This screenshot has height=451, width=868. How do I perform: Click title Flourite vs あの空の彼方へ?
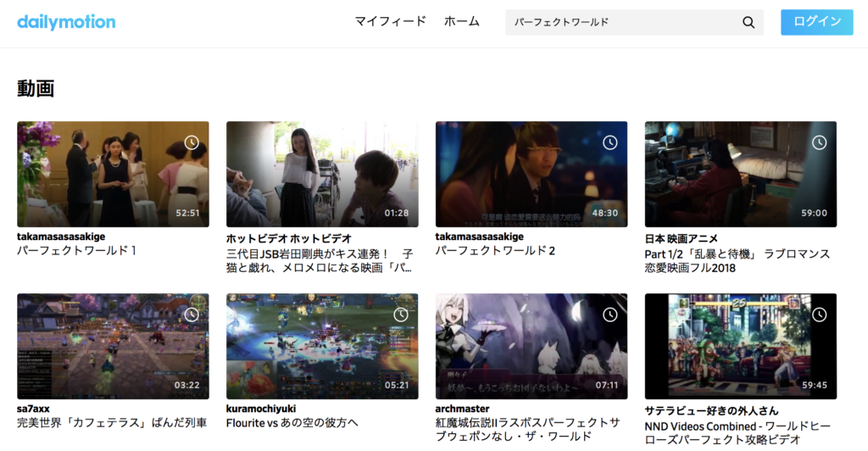pyautogui.click(x=292, y=423)
